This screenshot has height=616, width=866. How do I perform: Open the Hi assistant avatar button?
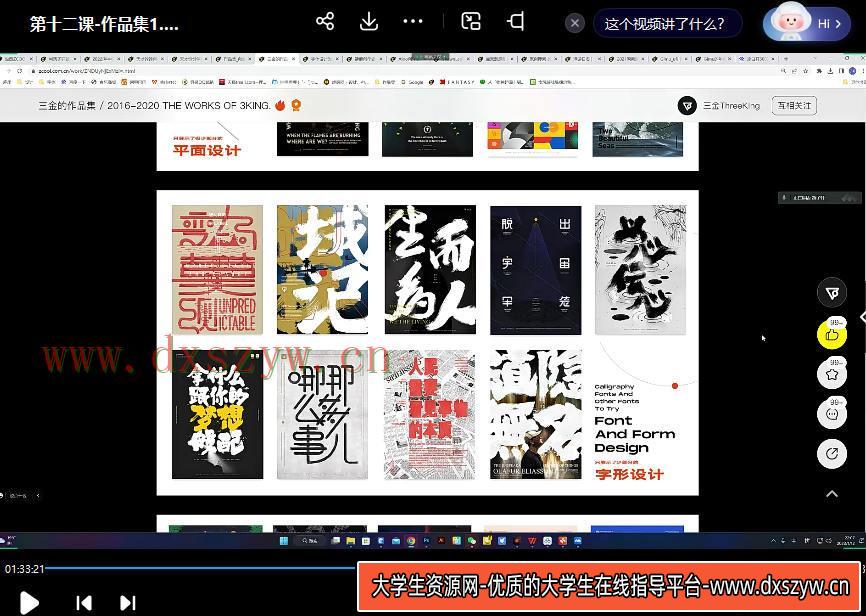(x=806, y=24)
